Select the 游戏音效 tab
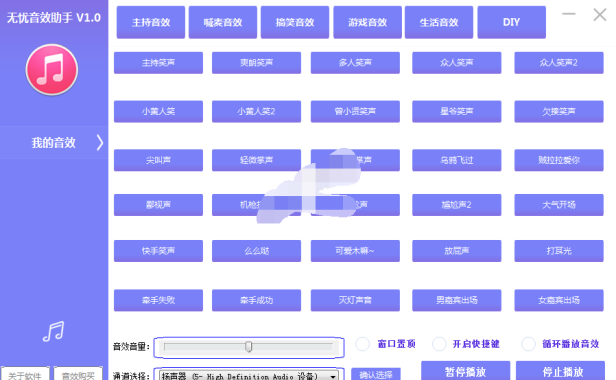Image resolution: width=616 pixels, height=380 pixels. 367,22
